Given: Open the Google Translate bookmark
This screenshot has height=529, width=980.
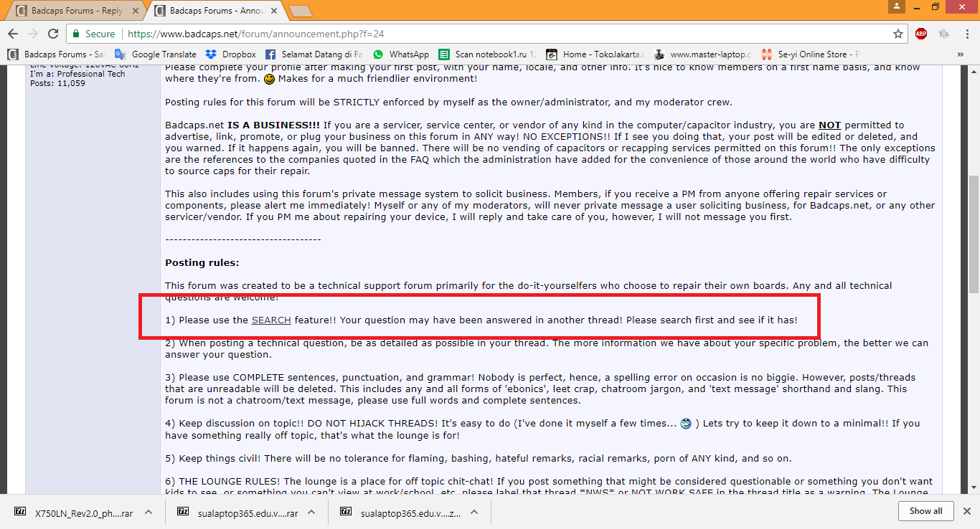Looking at the screenshot, I should point(155,54).
